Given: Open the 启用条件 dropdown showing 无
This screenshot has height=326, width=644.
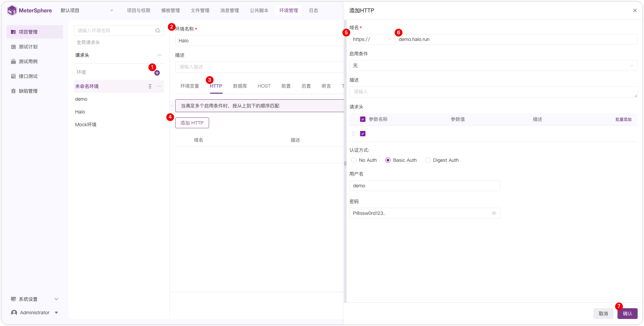Looking at the screenshot, I should [x=493, y=65].
